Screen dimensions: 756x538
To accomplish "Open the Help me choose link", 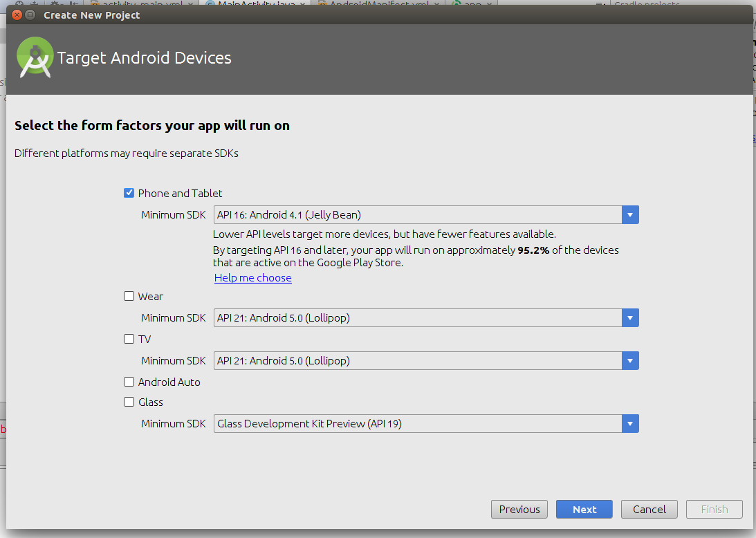I will (x=252, y=277).
